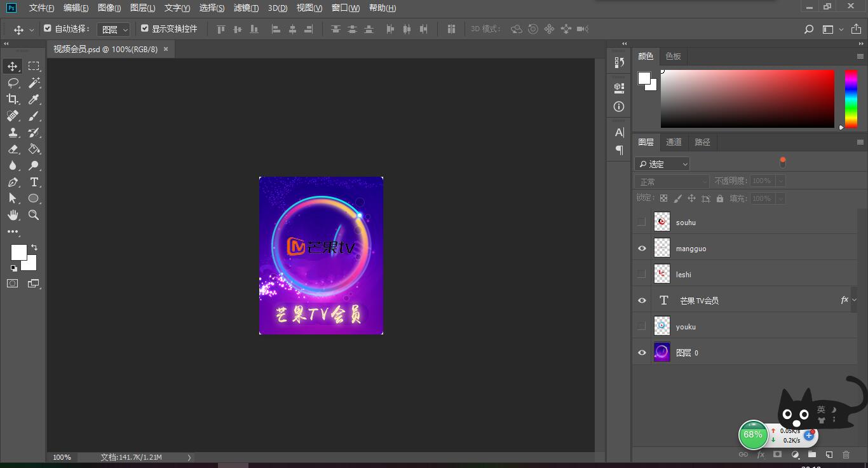
Task: Select the Crop tool
Action: pyautogui.click(x=13, y=99)
